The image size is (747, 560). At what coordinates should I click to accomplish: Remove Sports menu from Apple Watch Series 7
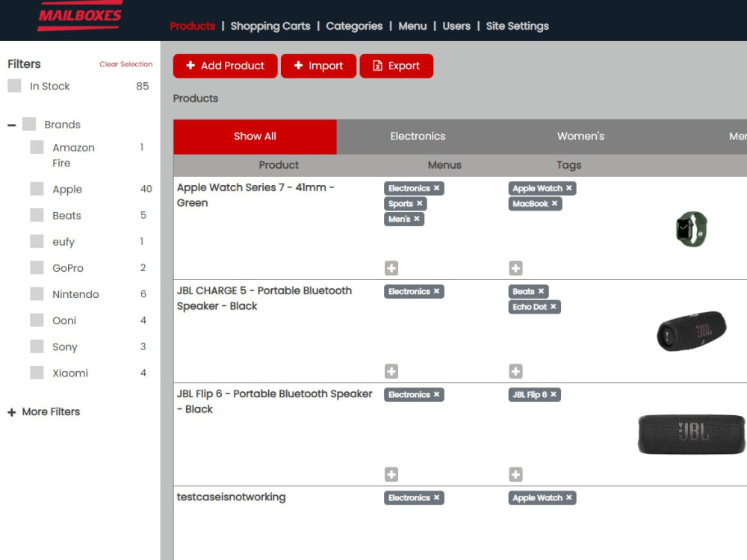click(x=419, y=203)
